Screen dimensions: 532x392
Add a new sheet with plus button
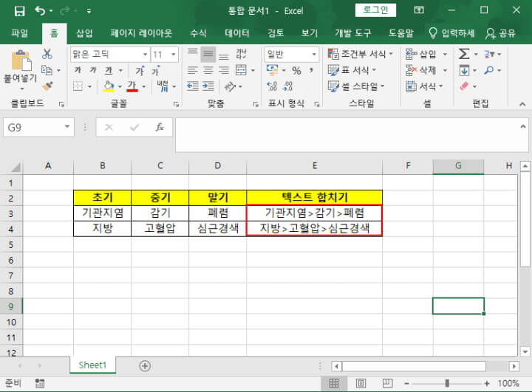[145, 366]
